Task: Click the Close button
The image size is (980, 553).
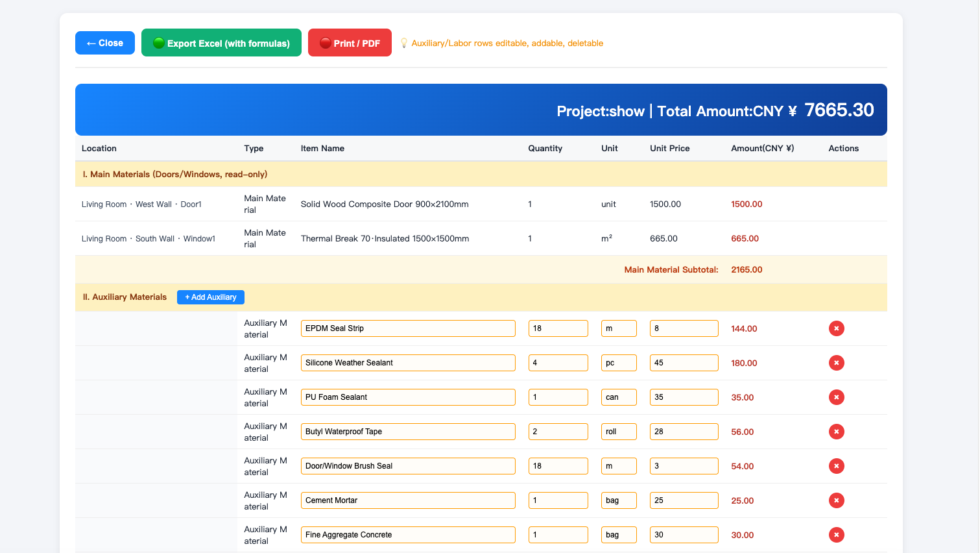Action: pos(105,43)
